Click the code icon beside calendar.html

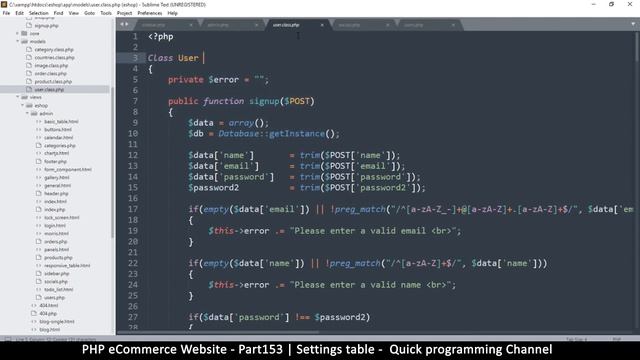(x=39, y=138)
